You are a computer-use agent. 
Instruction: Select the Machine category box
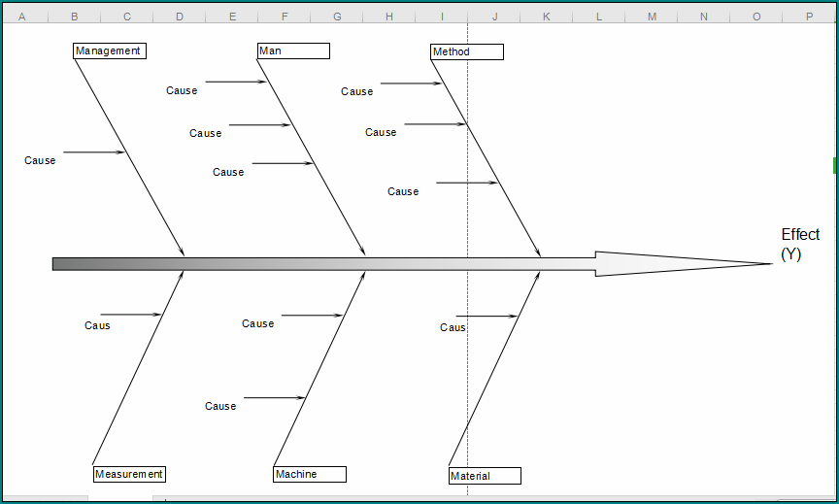310,474
